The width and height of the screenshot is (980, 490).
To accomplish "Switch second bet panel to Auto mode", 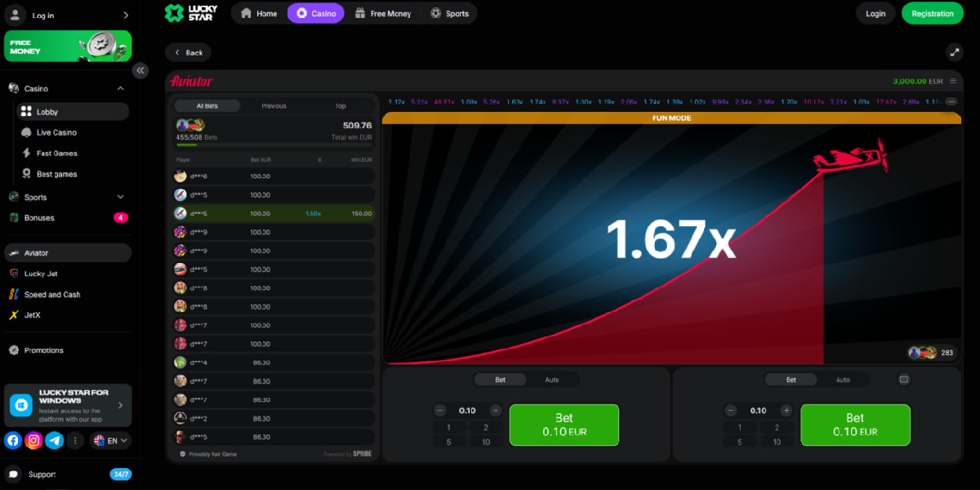I will (x=843, y=380).
